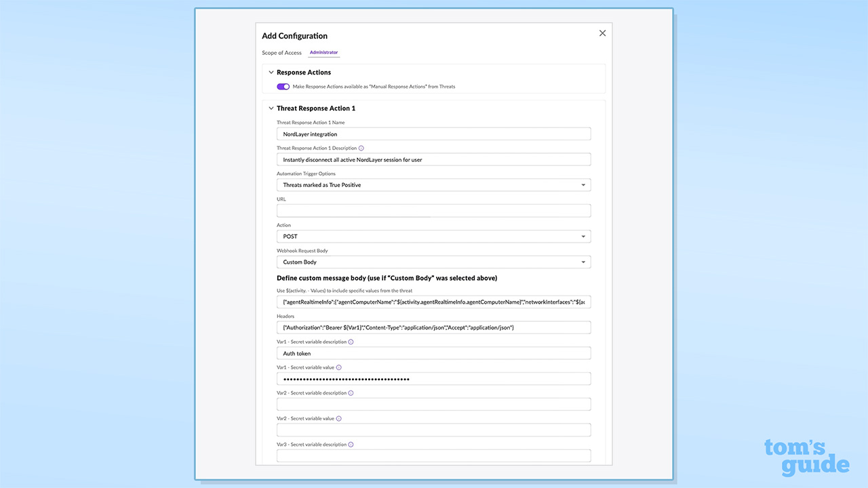Click info icon beside Action 1 Description
The image size is (868, 488).
361,148
